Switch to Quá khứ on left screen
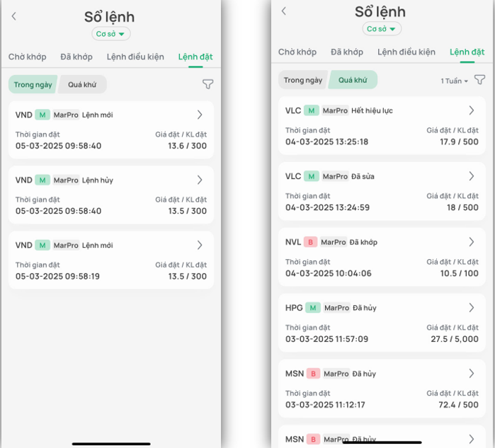The height and width of the screenshot is (448, 495). click(82, 84)
